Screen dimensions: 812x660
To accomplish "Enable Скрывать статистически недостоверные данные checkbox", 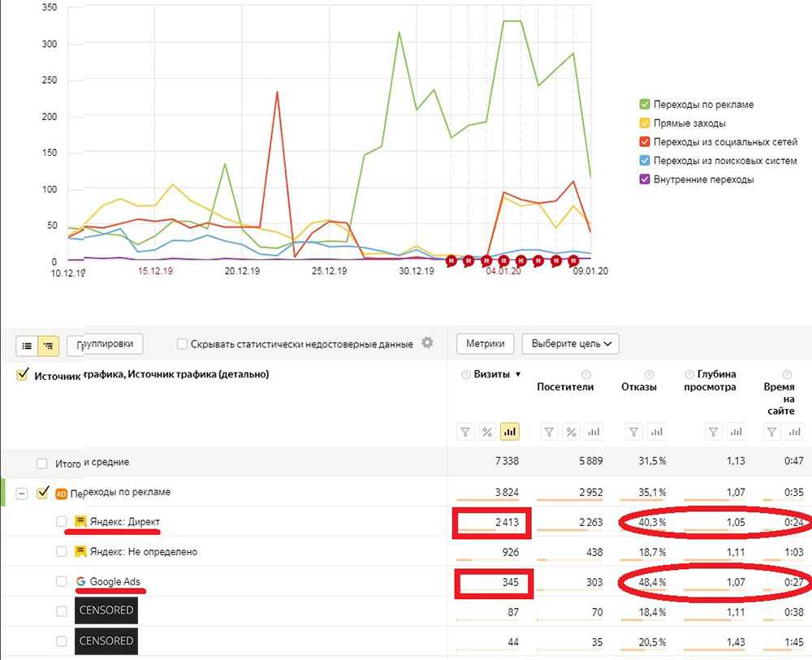I will point(183,344).
